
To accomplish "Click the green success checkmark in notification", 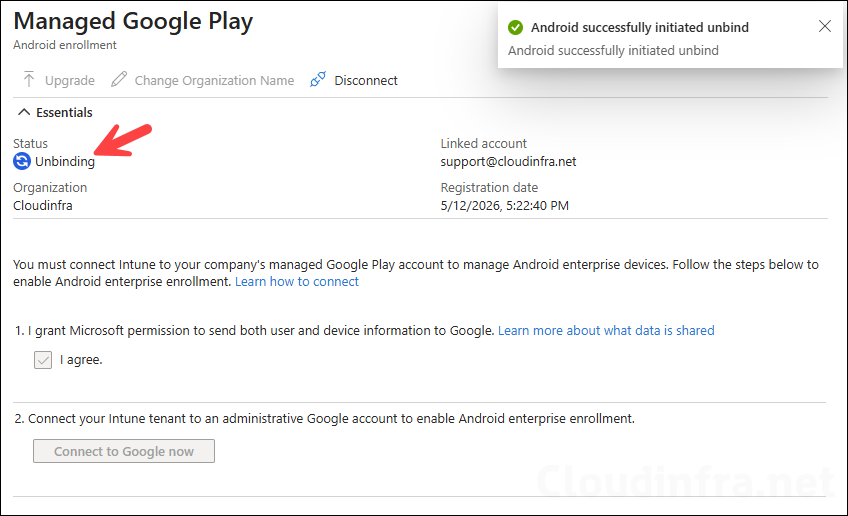I will 515,27.
